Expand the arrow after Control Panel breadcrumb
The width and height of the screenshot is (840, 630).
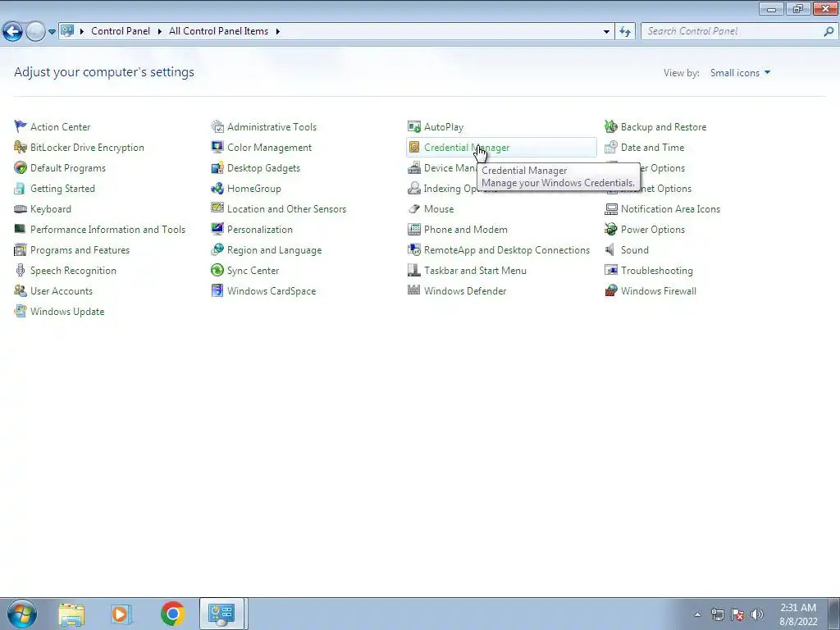[x=160, y=32]
